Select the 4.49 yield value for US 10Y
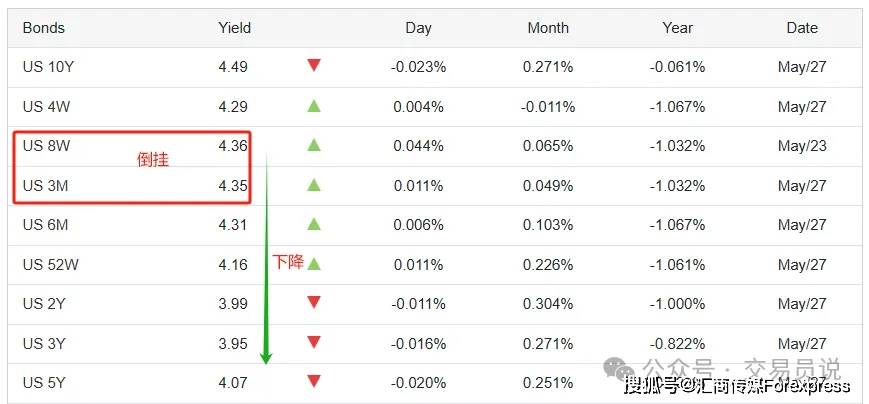This screenshot has height=404, width=869. [x=233, y=67]
